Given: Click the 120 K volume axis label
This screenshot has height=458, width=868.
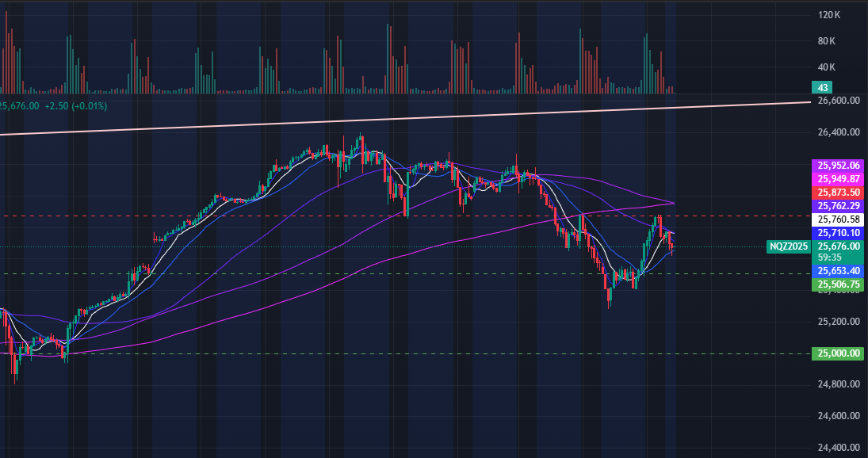Looking at the screenshot, I should (x=829, y=15).
